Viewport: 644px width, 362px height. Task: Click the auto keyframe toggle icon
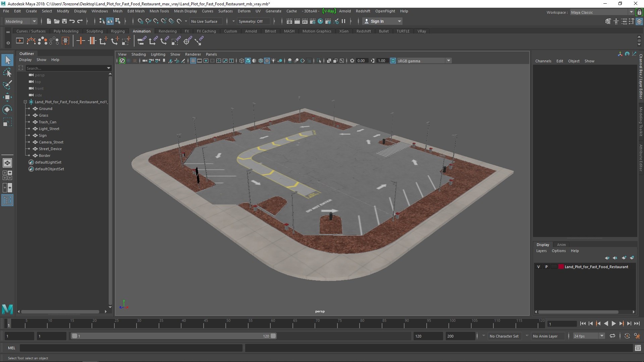click(627, 336)
